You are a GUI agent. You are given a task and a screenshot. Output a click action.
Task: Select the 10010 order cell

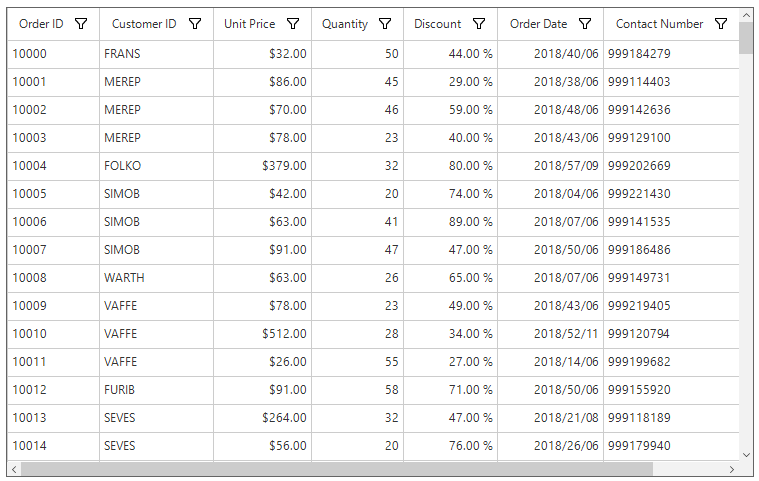[x=53, y=334]
